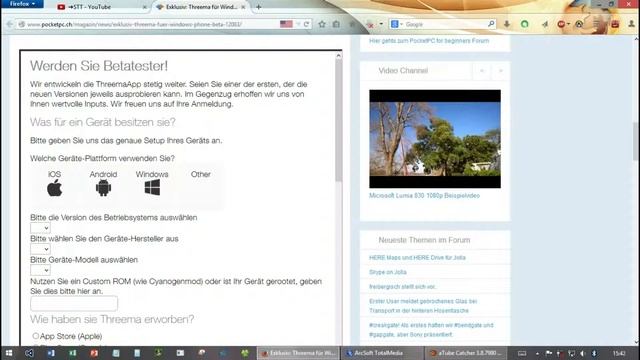Open the Excel taskbar icon
640x360 pixels.
pyautogui.click(x=73, y=353)
